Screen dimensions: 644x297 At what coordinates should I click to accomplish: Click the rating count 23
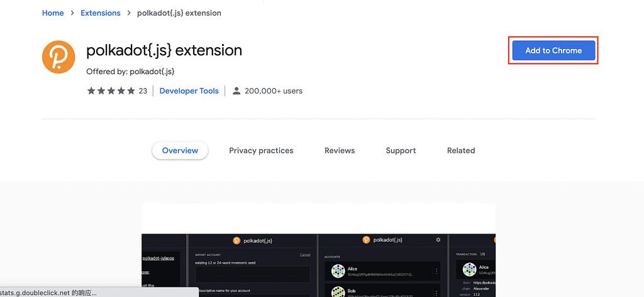pyautogui.click(x=143, y=91)
